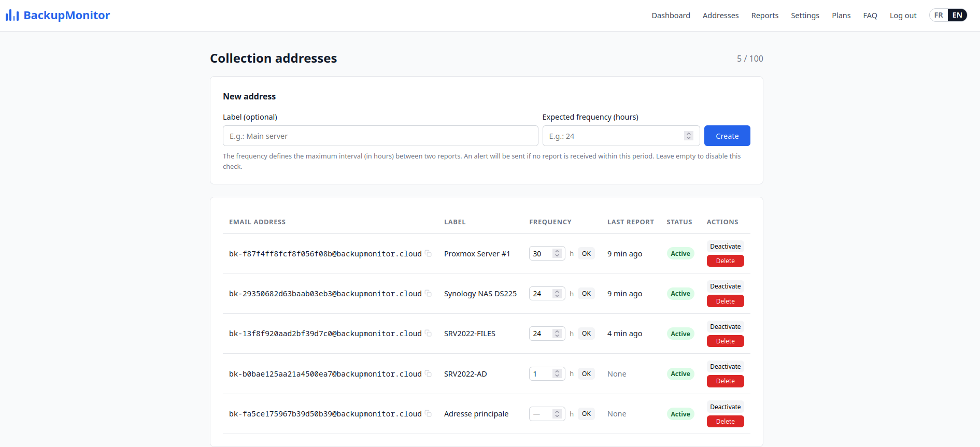Focus the Label (optional) input field
Screen dimensions: 980x447
pyautogui.click(x=380, y=136)
